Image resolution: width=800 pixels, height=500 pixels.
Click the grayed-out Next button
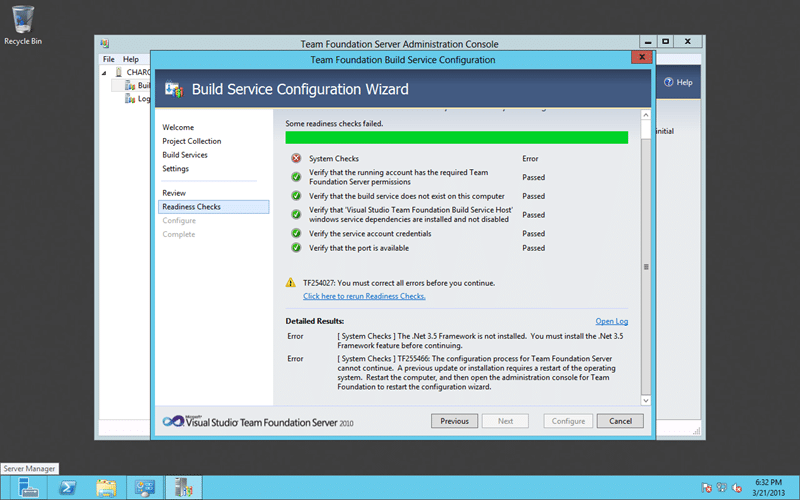pos(505,421)
